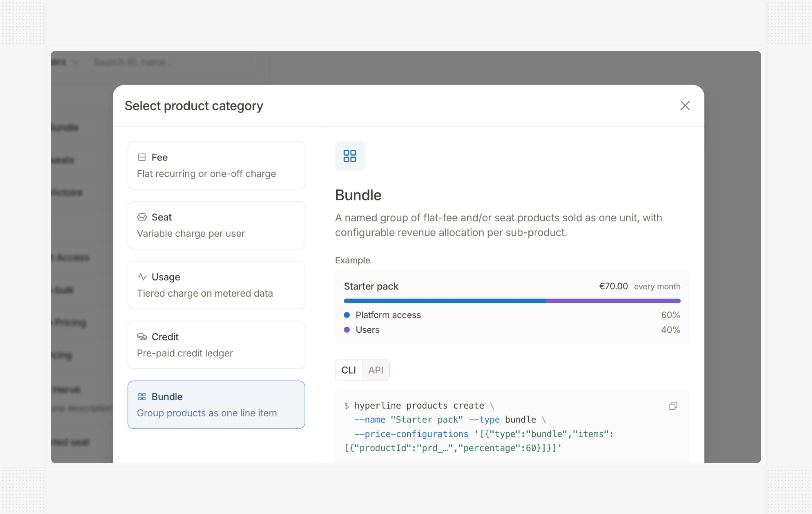Click the blue Platform access dot

tap(347, 315)
